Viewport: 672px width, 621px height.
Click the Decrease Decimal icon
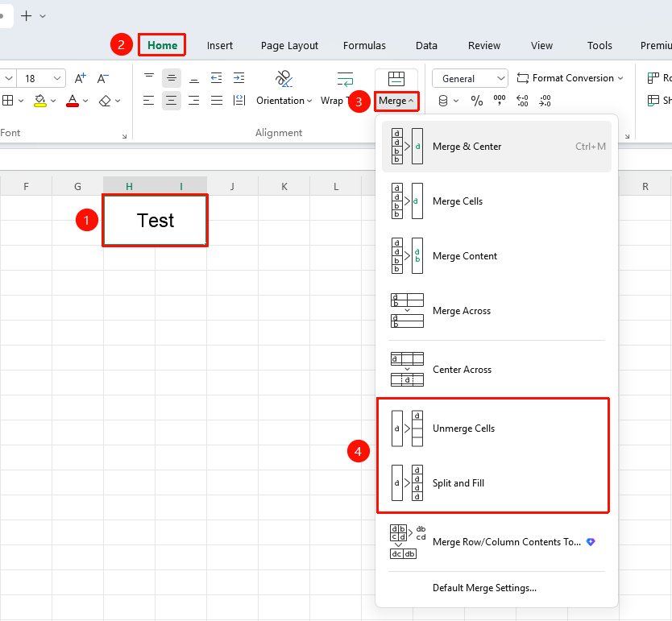[545, 101]
